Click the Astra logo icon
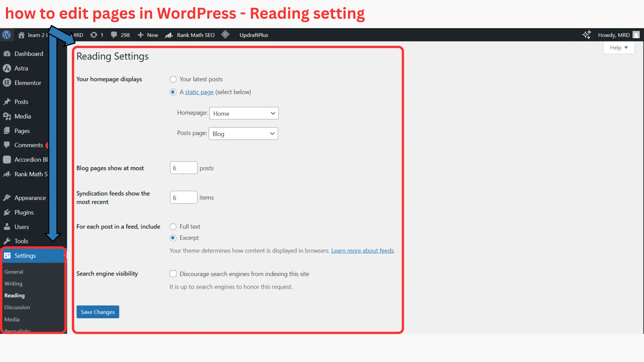The image size is (644, 362). [x=7, y=68]
